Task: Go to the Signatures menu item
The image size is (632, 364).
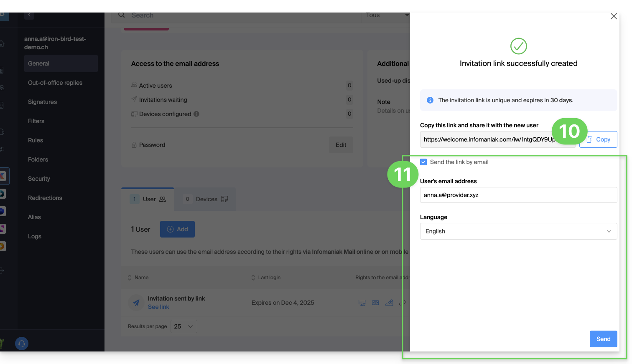Action: click(x=42, y=102)
